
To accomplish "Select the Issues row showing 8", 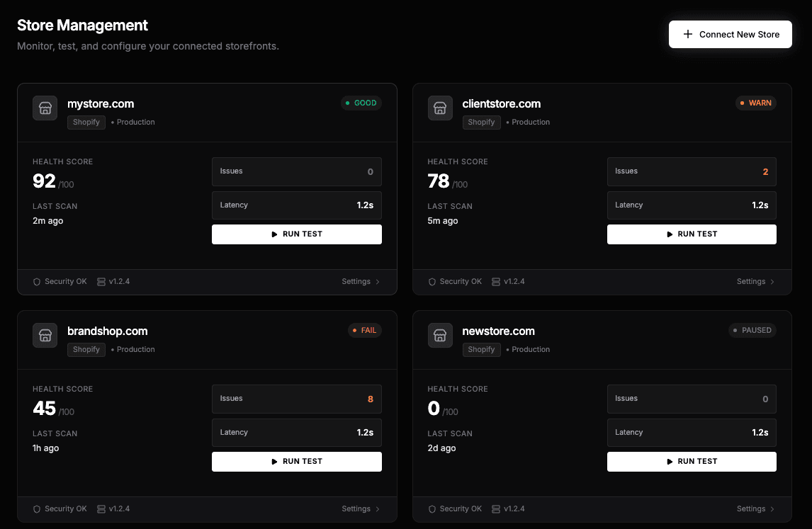I will [x=296, y=399].
